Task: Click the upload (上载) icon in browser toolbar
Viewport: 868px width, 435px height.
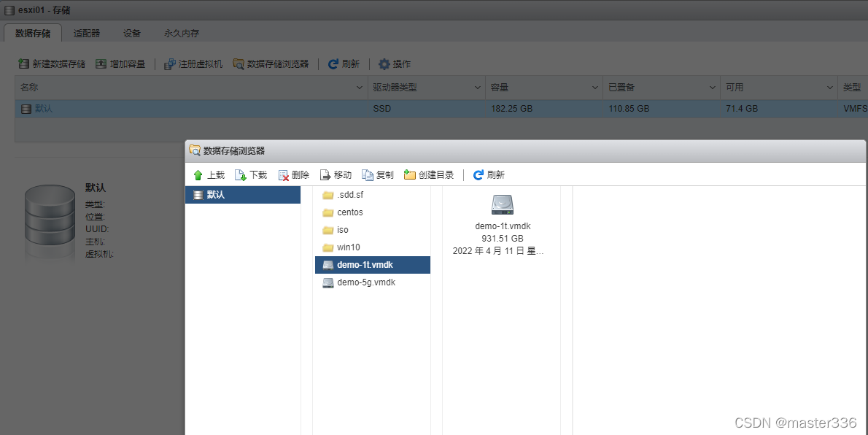Action: coord(198,175)
